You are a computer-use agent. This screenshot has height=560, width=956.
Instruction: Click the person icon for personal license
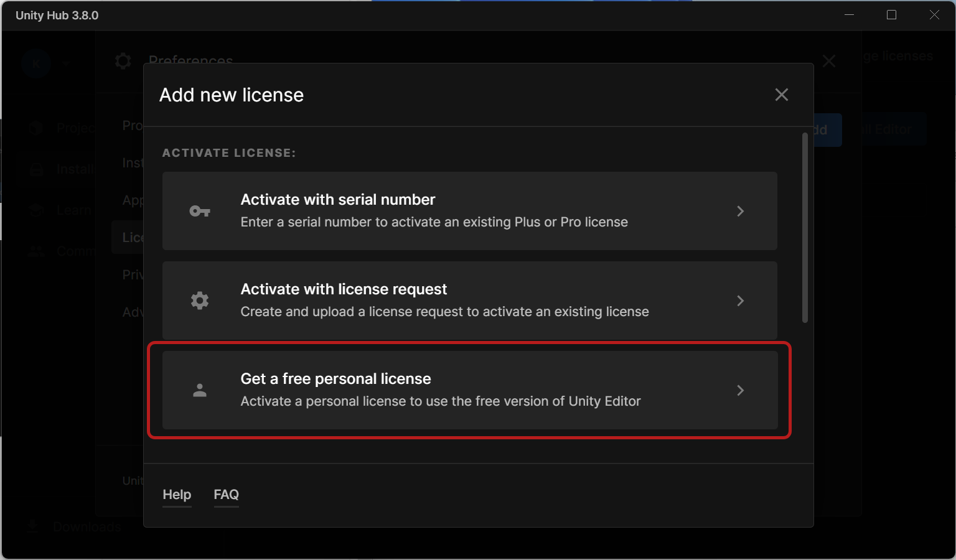pyautogui.click(x=200, y=390)
